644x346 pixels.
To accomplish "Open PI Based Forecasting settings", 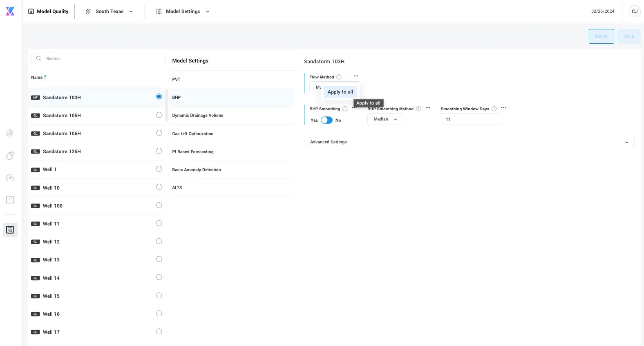I will point(232,152).
